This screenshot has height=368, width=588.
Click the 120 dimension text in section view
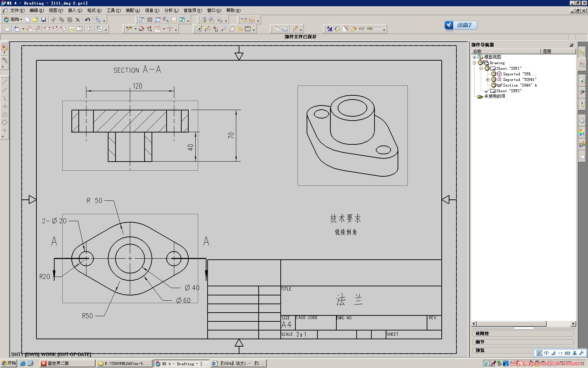click(137, 86)
